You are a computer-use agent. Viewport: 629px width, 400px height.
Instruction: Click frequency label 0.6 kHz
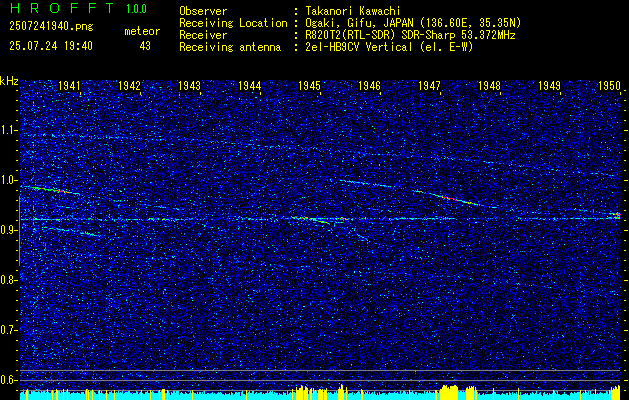coord(9,380)
